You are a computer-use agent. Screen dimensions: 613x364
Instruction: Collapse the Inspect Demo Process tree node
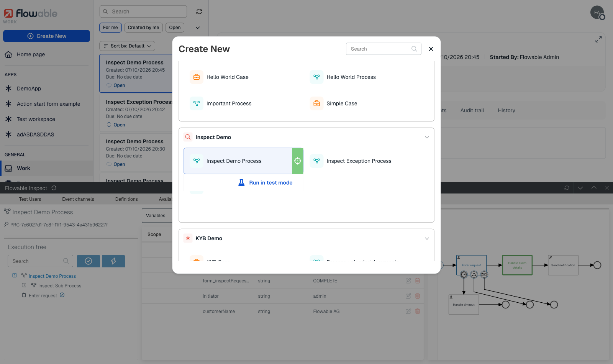(14, 275)
